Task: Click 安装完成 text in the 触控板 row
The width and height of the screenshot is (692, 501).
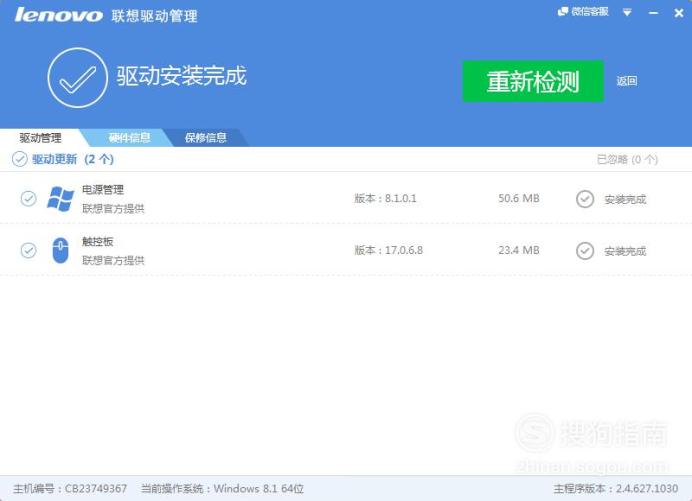Action: [x=625, y=251]
